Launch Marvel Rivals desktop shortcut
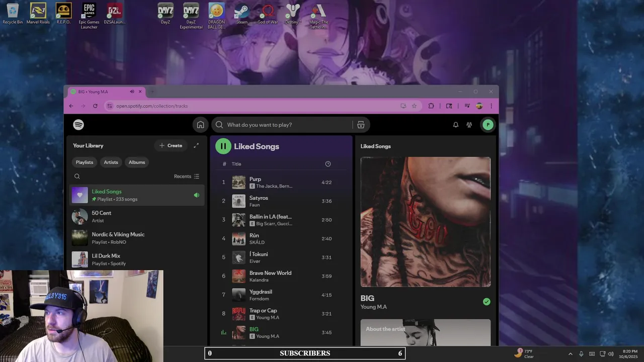 [x=38, y=13]
